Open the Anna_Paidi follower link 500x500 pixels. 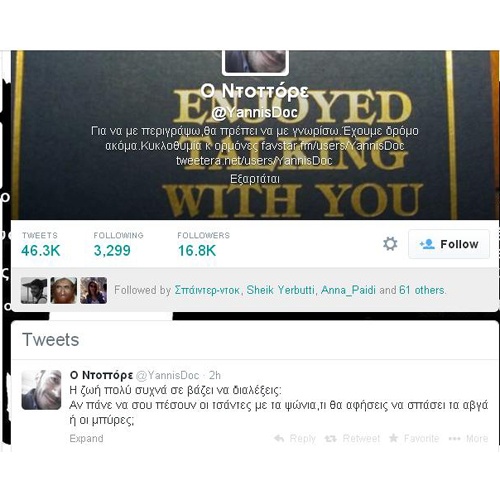coord(348,290)
